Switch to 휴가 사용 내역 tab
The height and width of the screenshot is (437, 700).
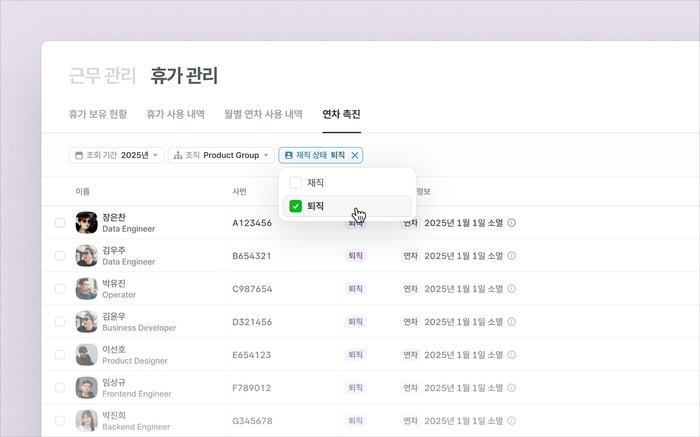175,114
